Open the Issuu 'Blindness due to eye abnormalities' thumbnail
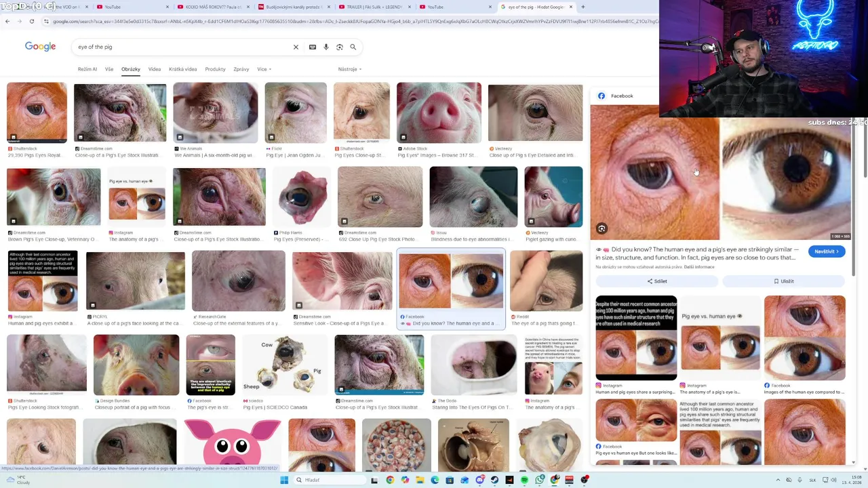868x488 pixels. pos(473,197)
